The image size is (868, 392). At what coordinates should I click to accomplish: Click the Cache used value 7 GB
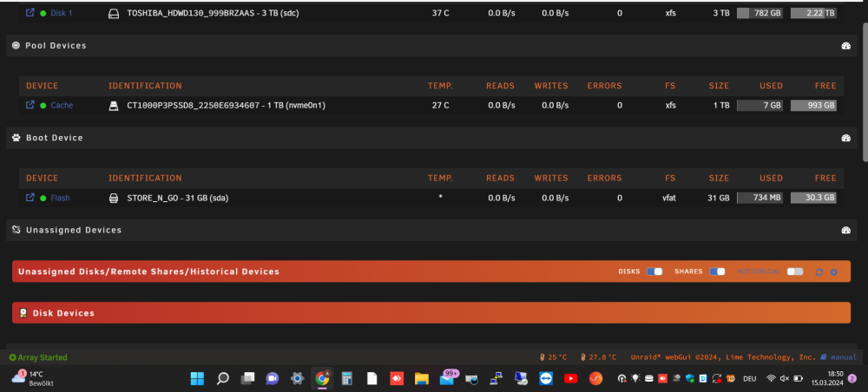(x=759, y=105)
